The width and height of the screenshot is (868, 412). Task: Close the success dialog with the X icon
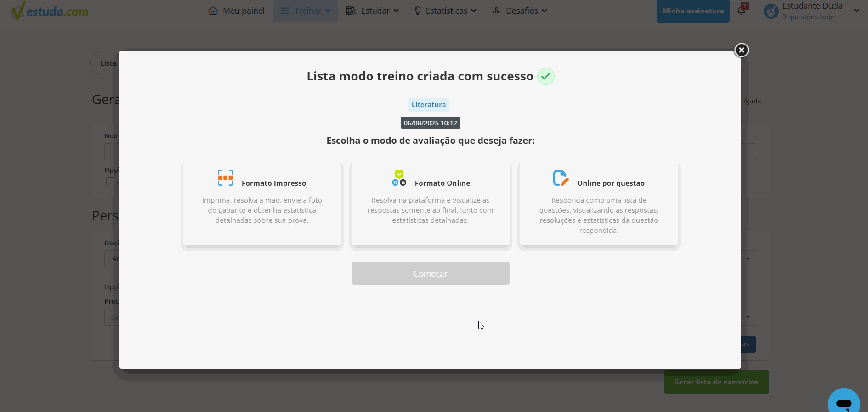tap(741, 50)
